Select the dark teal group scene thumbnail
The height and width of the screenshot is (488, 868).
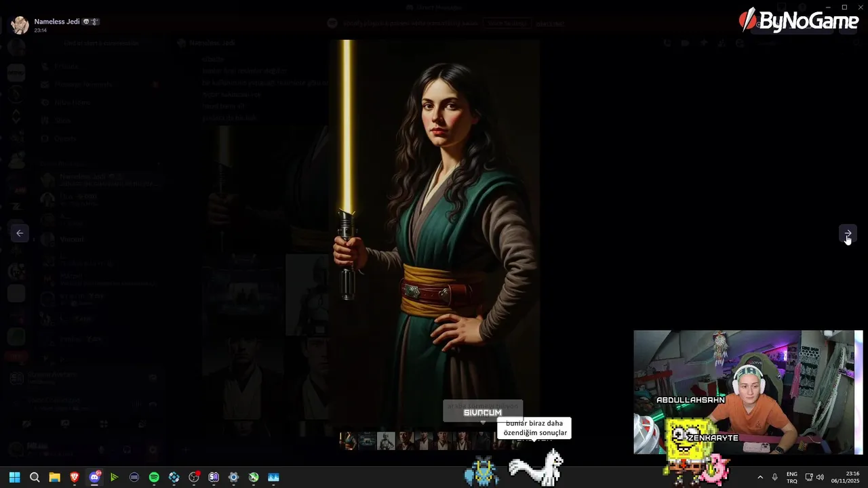(x=367, y=441)
